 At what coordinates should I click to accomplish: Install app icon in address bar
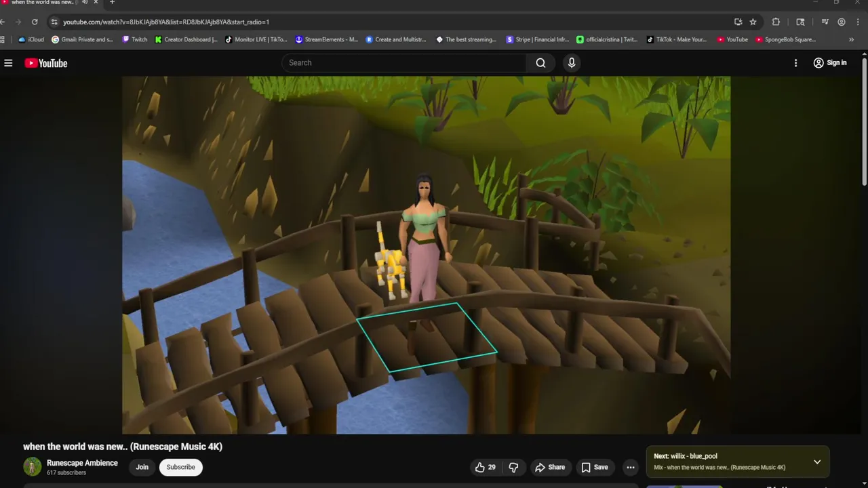coord(738,22)
